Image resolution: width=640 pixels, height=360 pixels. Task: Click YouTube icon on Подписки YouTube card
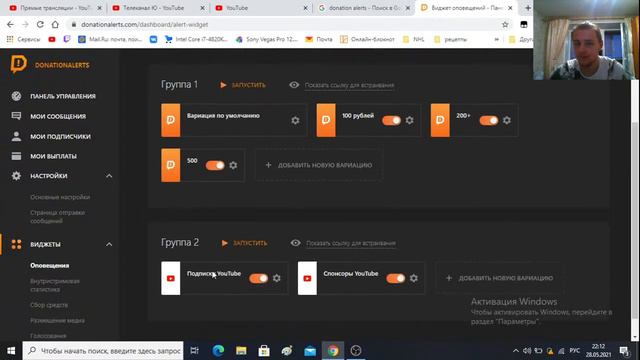171,278
